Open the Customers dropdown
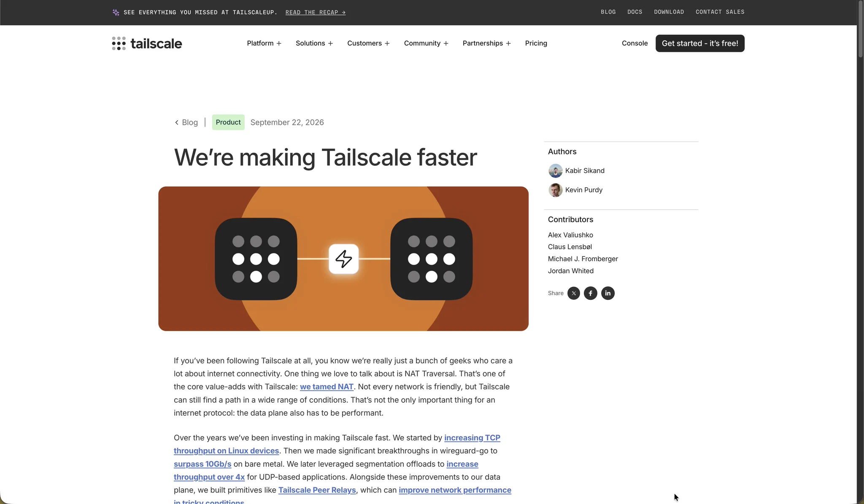Image resolution: width=864 pixels, height=504 pixels. click(368, 43)
